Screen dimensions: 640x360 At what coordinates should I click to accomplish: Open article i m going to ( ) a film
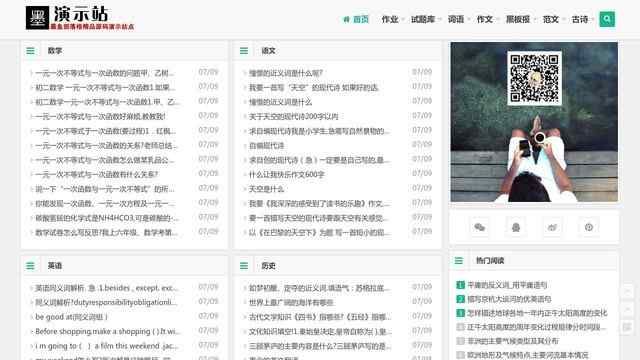(106, 346)
